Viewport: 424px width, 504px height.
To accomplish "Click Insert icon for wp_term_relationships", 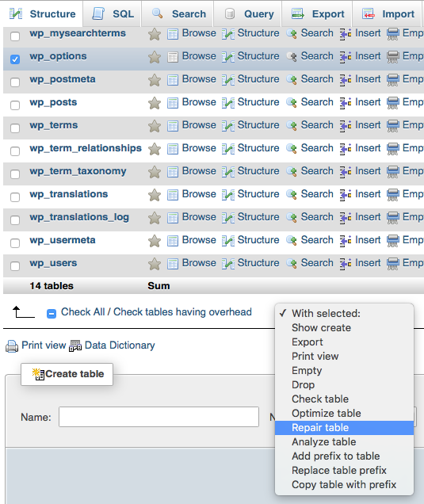I will point(346,149).
